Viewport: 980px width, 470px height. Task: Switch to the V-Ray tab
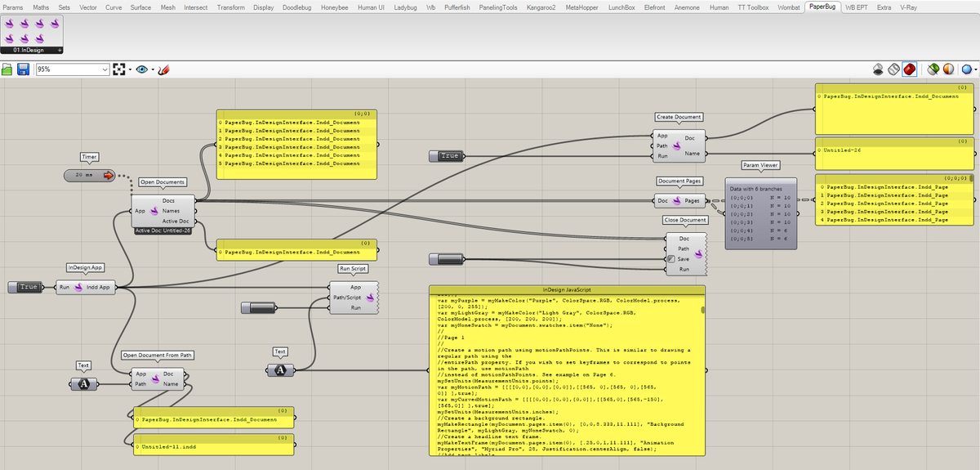point(908,7)
